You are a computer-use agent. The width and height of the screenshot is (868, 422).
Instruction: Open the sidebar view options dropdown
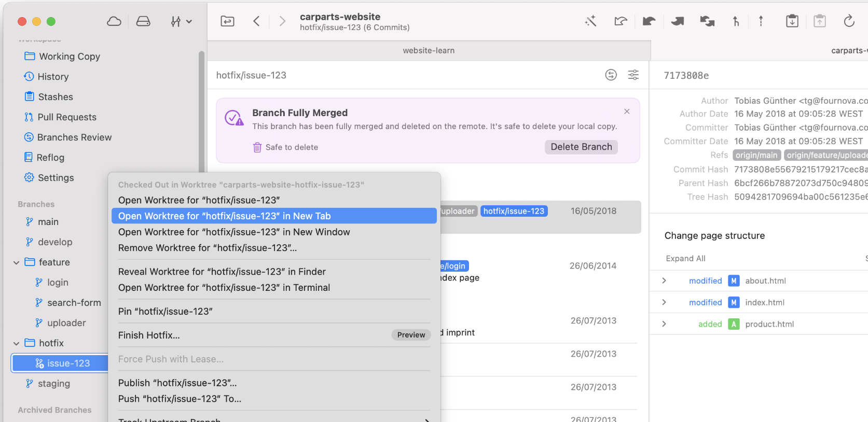point(181,21)
